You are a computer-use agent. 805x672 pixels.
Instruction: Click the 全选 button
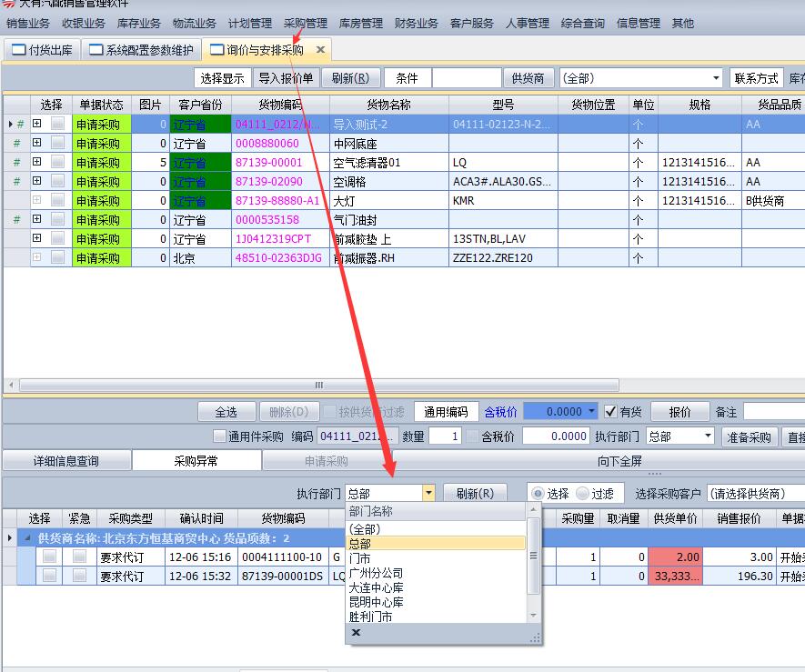tap(226, 412)
